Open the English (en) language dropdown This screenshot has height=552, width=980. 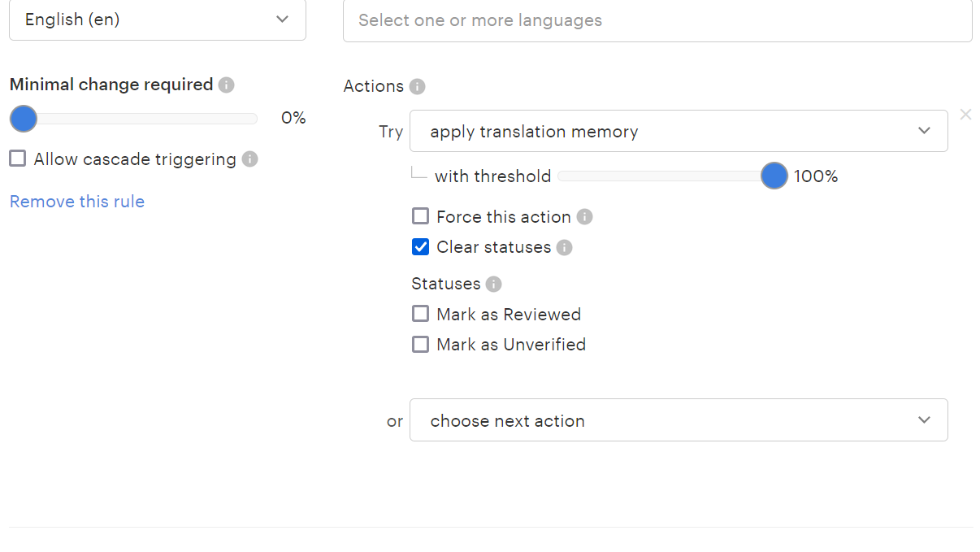[157, 20]
